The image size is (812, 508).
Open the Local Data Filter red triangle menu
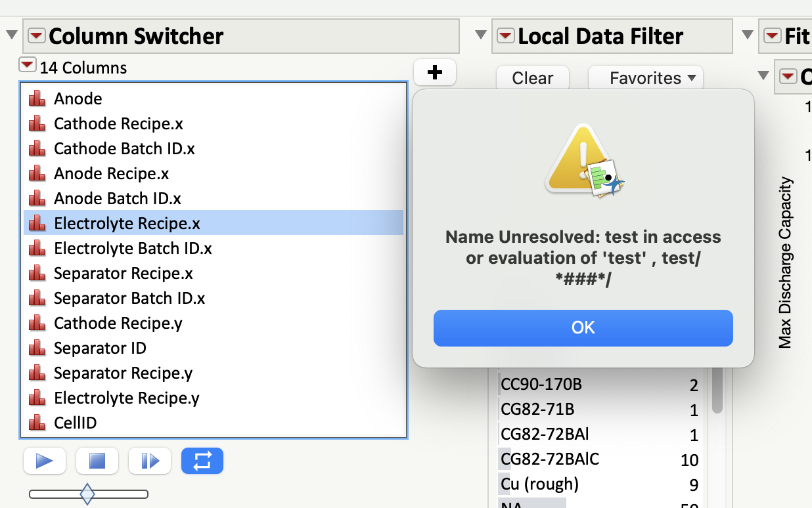(x=505, y=36)
